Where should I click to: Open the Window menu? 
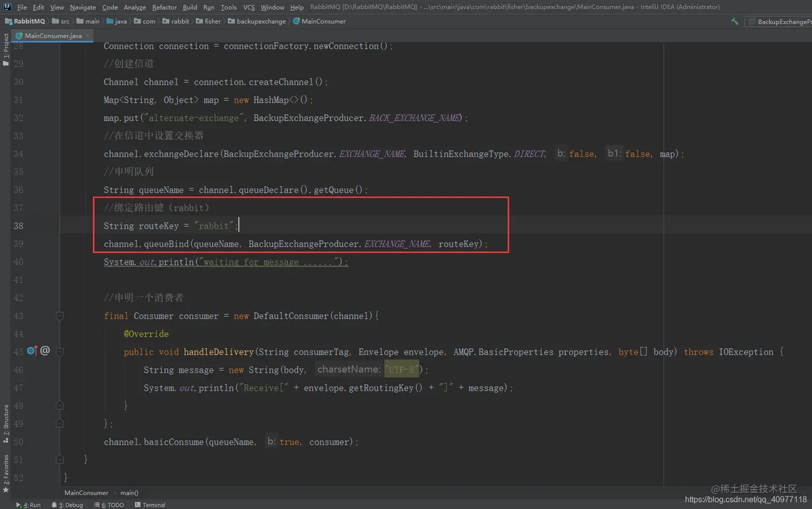click(x=272, y=7)
